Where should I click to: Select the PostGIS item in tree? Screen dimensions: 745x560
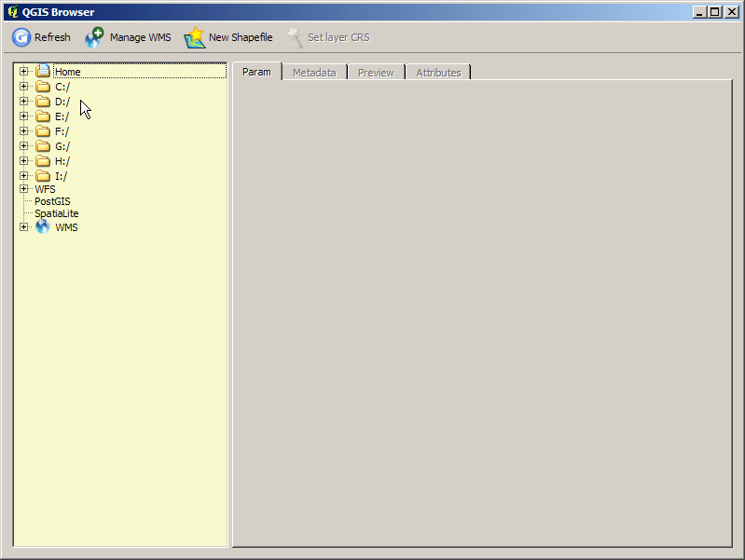click(52, 201)
